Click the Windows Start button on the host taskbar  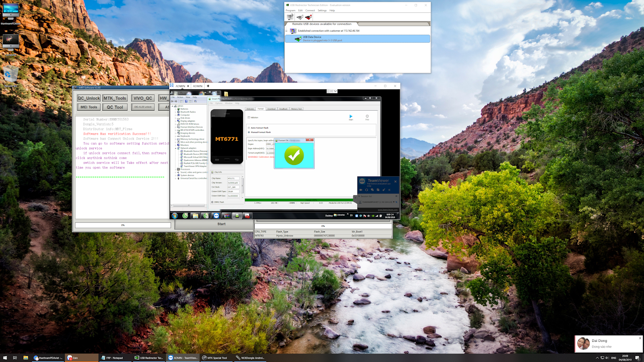pos(5,358)
